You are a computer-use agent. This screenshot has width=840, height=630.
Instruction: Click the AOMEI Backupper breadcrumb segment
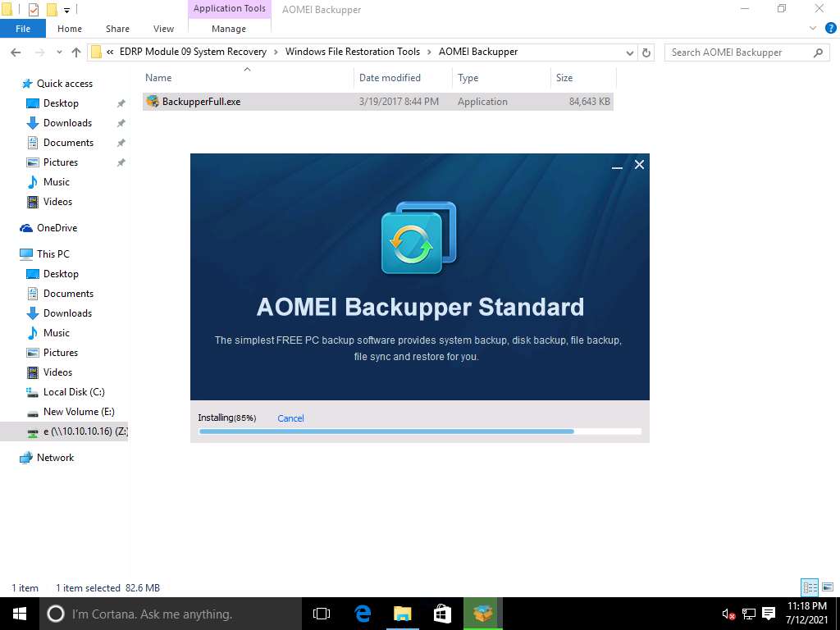[478, 52]
